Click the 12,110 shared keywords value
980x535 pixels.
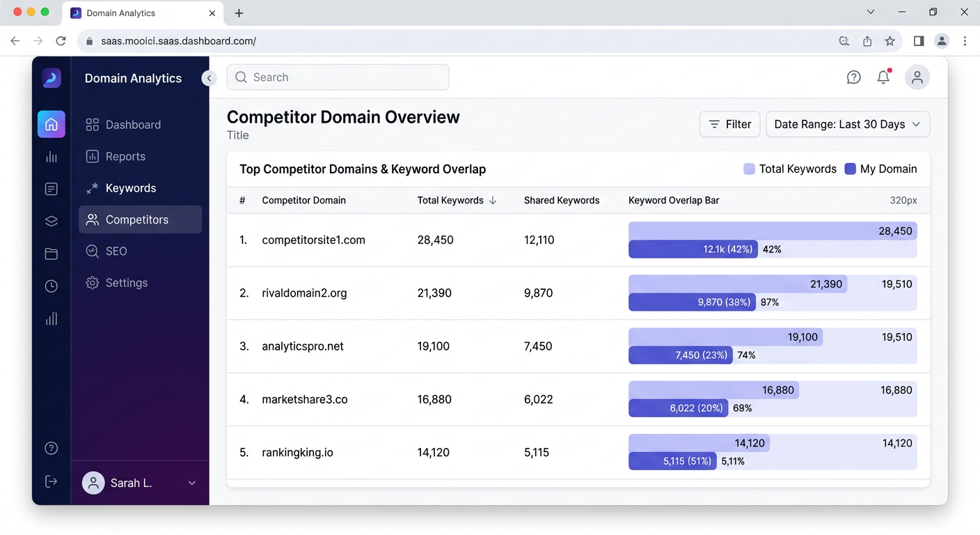(x=539, y=240)
